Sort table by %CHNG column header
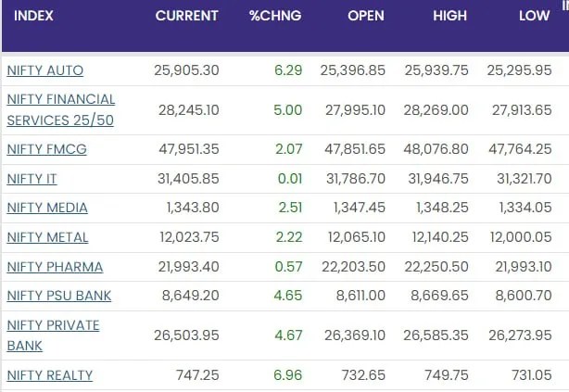This screenshot has width=569, height=392. [275, 16]
